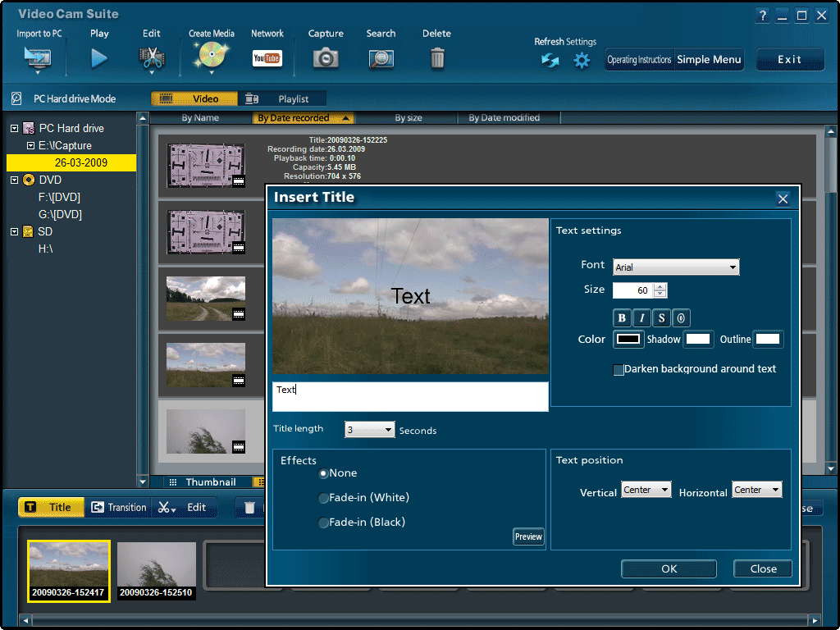This screenshot has width=840, height=630.
Task: Open the Search magnifier icon
Action: coord(381,58)
